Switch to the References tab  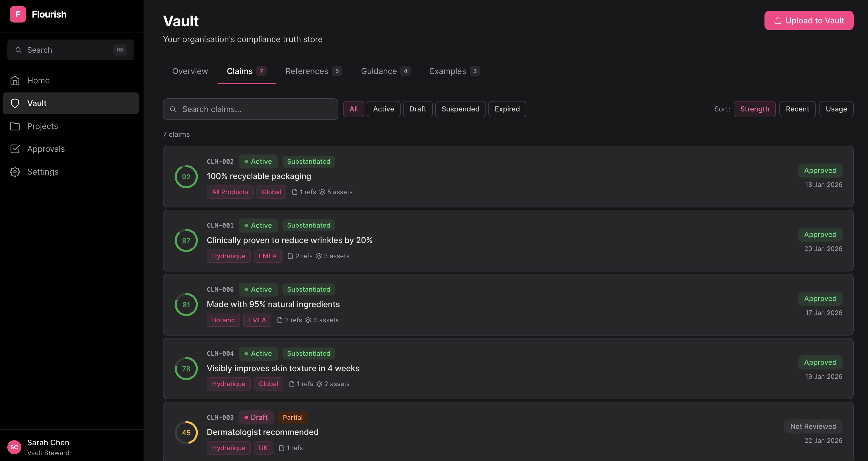306,71
